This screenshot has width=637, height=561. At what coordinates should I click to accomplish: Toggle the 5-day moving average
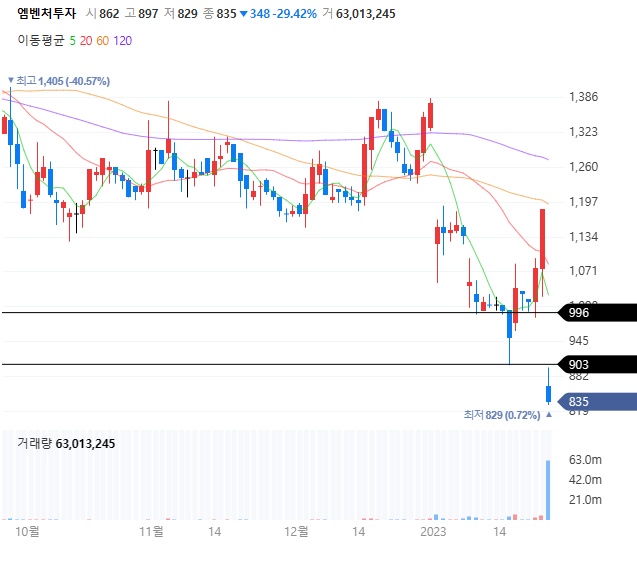coord(72,41)
